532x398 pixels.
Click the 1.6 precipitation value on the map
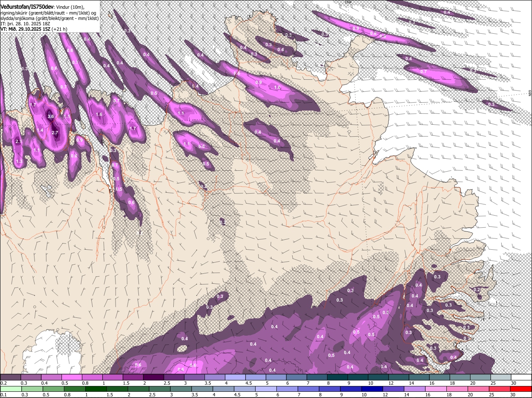99,115
